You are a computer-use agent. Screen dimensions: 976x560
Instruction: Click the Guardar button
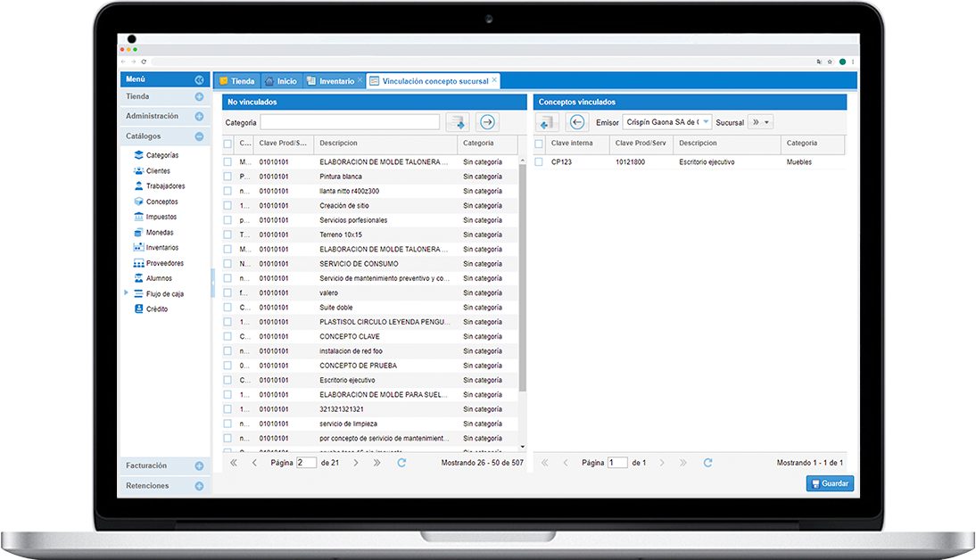click(x=830, y=483)
